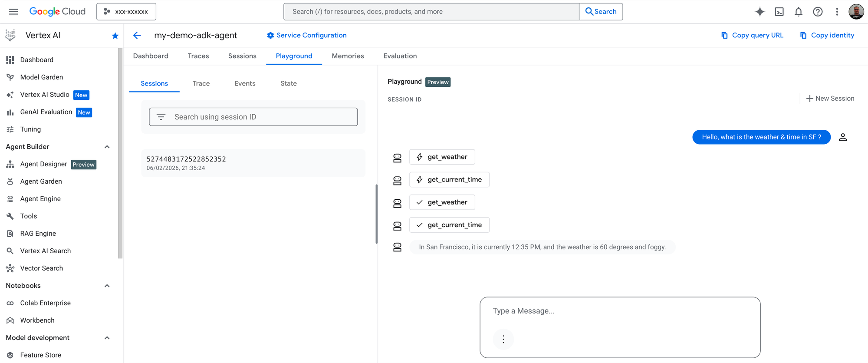Image resolution: width=868 pixels, height=363 pixels.
Task: Click the help question mark icon
Action: tap(818, 12)
